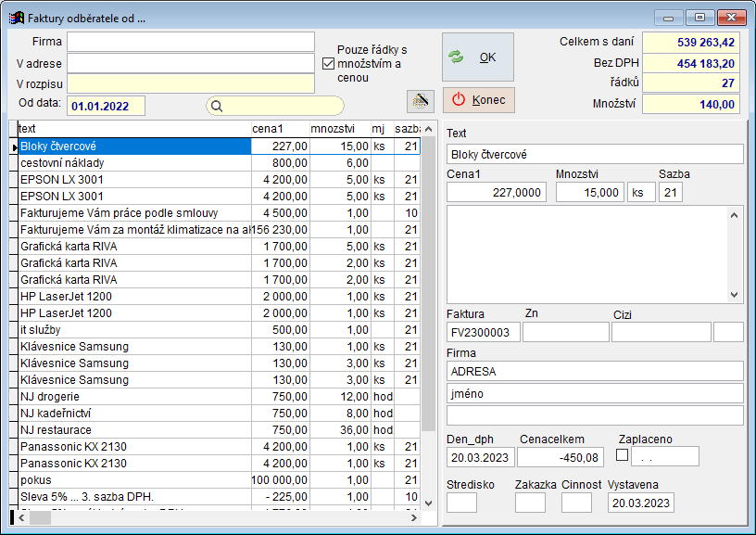
Task: Select row 'Fakturujeme Vám za montáž klimatizace'
Action: pos(219,230)
